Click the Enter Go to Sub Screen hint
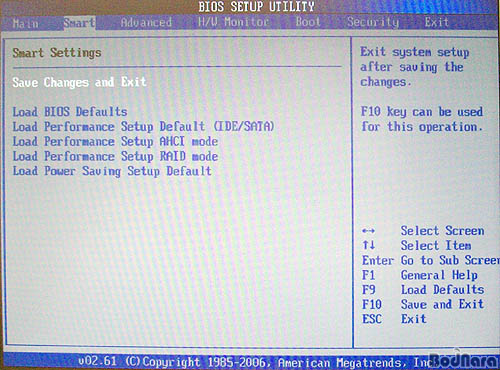 430,260
